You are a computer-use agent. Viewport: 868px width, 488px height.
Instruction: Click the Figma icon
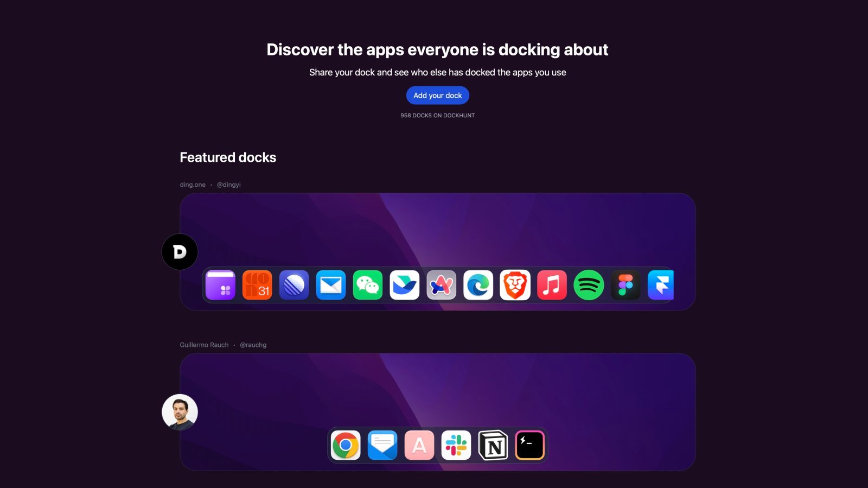[626, 285]
